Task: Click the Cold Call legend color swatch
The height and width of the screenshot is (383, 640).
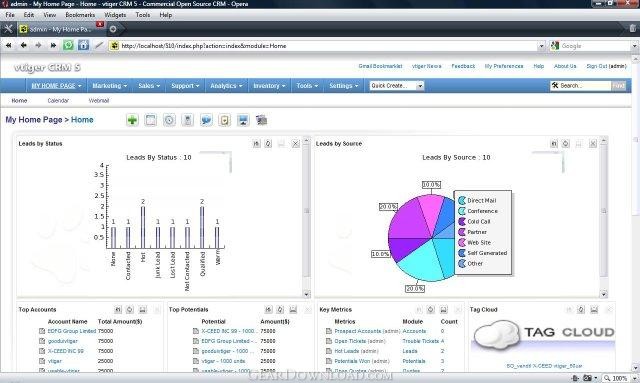Action: [462, 222]
